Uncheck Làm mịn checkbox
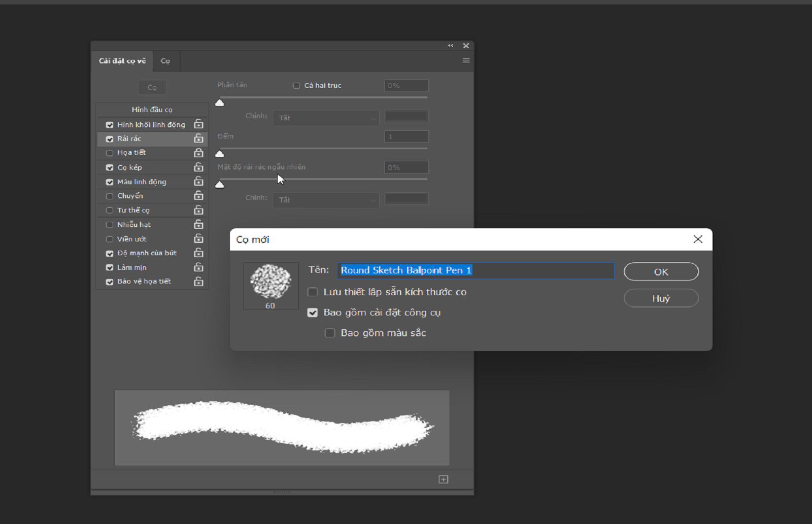 110,267
